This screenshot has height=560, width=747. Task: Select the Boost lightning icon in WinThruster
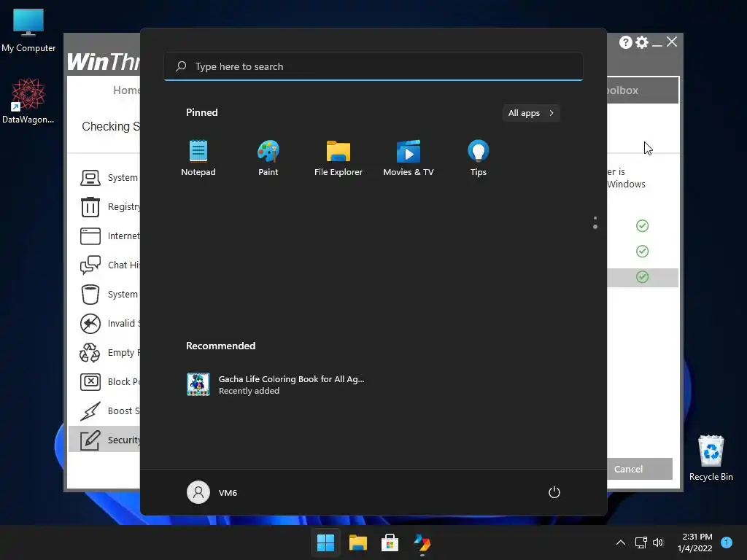click(90, 411)
